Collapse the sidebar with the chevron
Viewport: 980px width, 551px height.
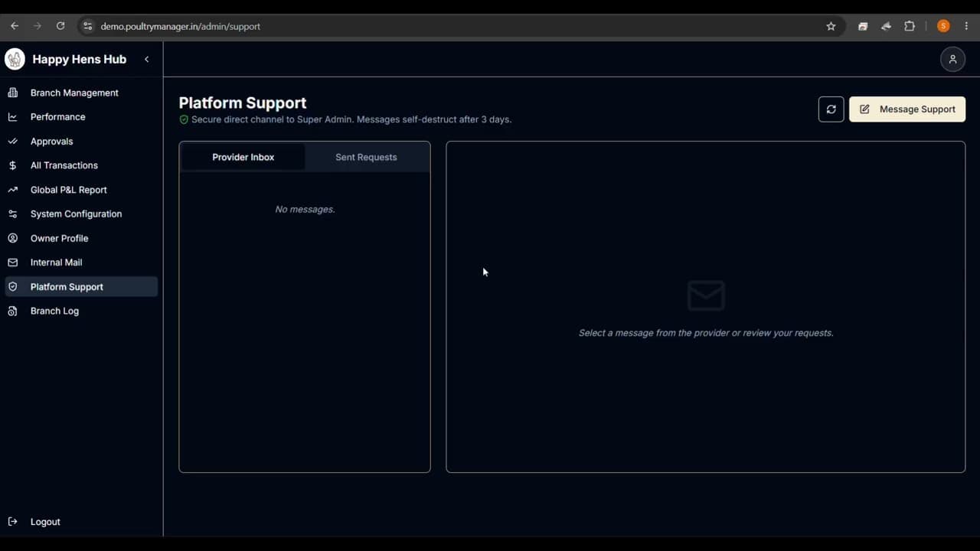[x=146, y=59]
